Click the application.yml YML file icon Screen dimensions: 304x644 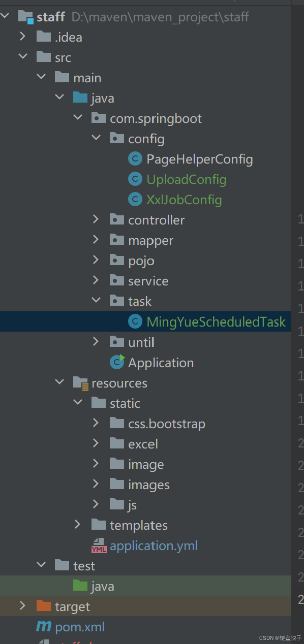pyautogui.click(x=99, y=545)
